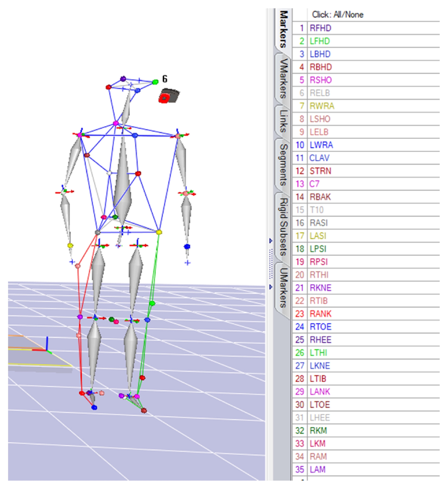Toggle the T10 marker row
The width and height of the screenshot is (448, 489).
point(366,210)
